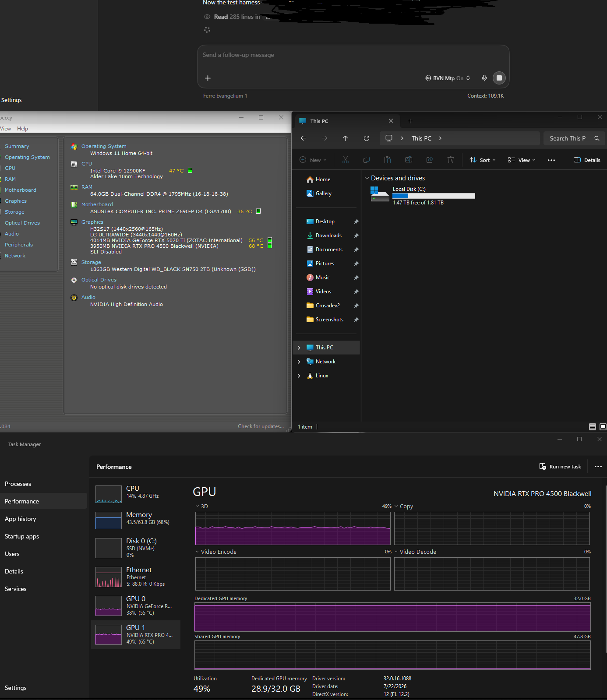This screenshot has width=607, height=700.
Task: Open the See more ellipsis menu in File Explorer
Action: click(551, 160)
